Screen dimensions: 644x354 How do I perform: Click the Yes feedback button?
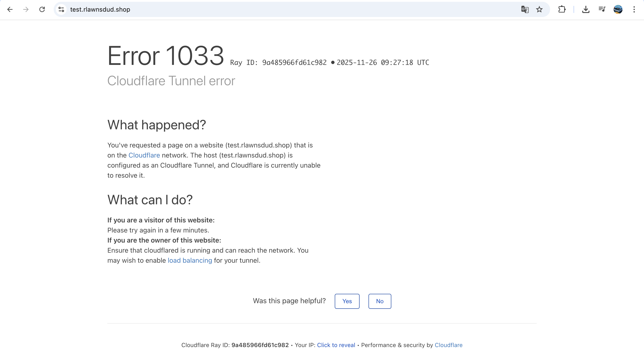click(347, 301)
